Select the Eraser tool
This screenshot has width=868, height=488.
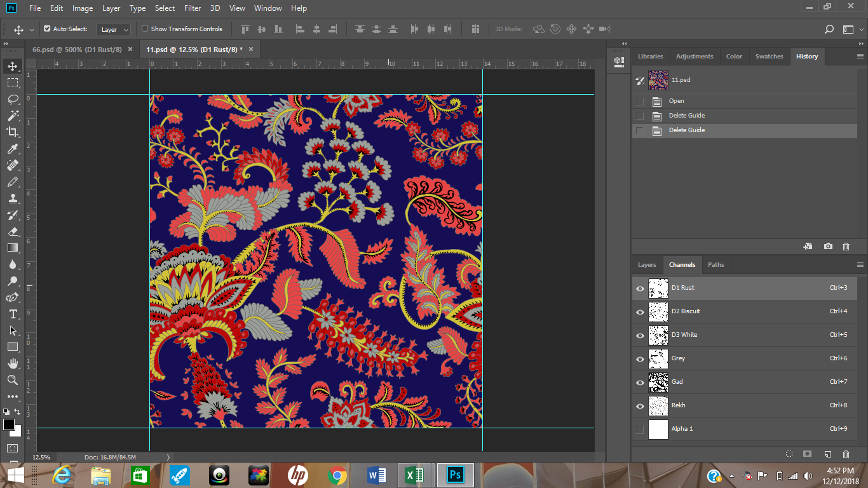[12, 231]
